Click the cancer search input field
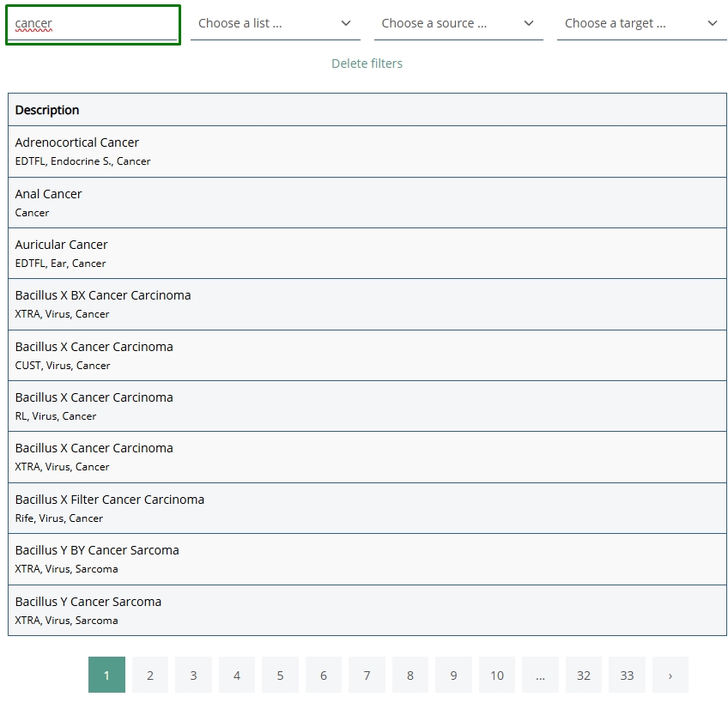This screenshot has width=728, height=703. pyautogui.click(x=93, y=25)
